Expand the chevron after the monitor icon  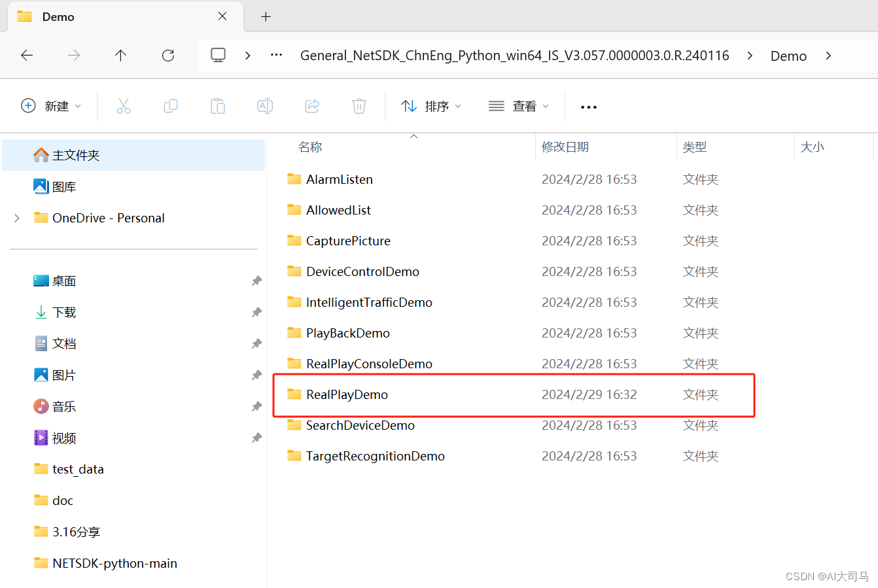coord(248,56)
